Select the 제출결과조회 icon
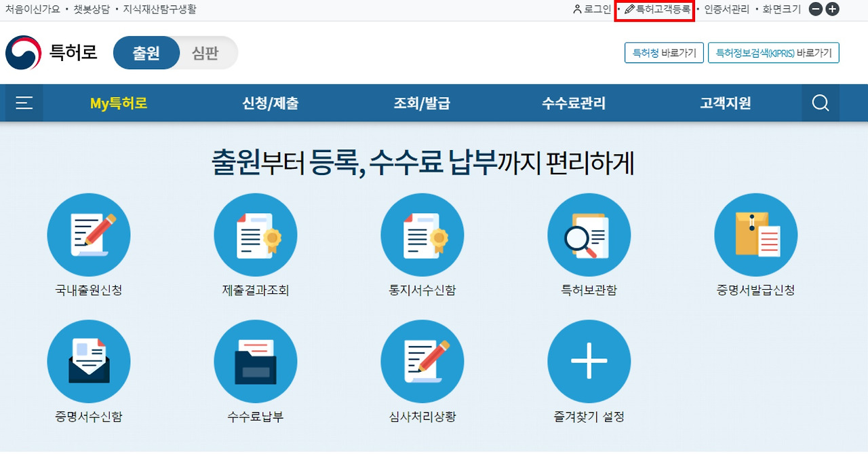The image size is (868, 454). [x=256, y=235]
